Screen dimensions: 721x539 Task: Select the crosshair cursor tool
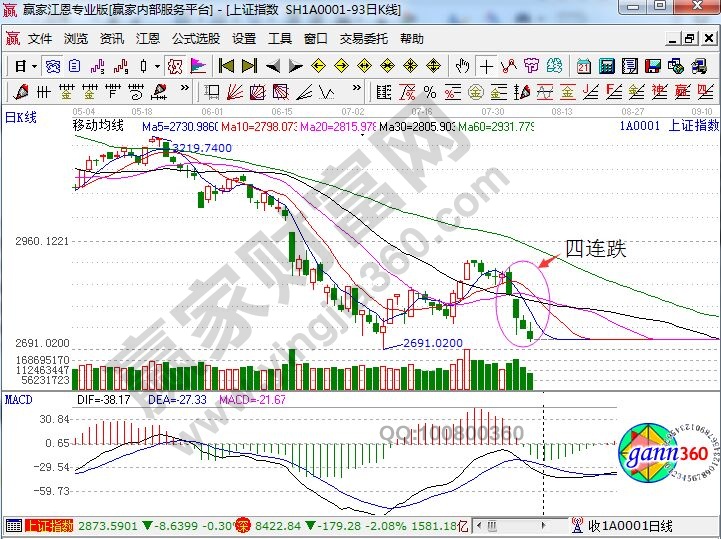tap(486, 66)
